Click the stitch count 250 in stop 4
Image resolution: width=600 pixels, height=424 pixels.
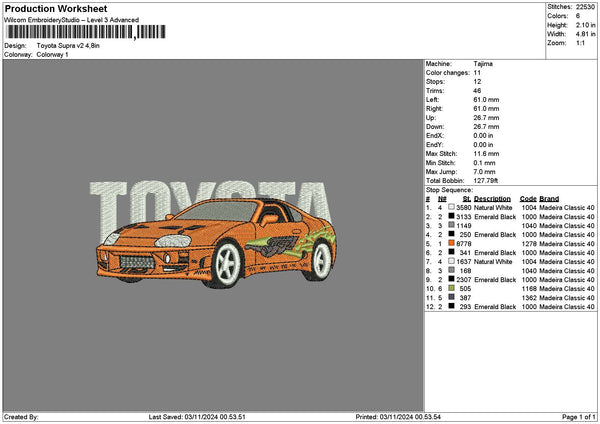pyautogui.click(x=465, y=235)
